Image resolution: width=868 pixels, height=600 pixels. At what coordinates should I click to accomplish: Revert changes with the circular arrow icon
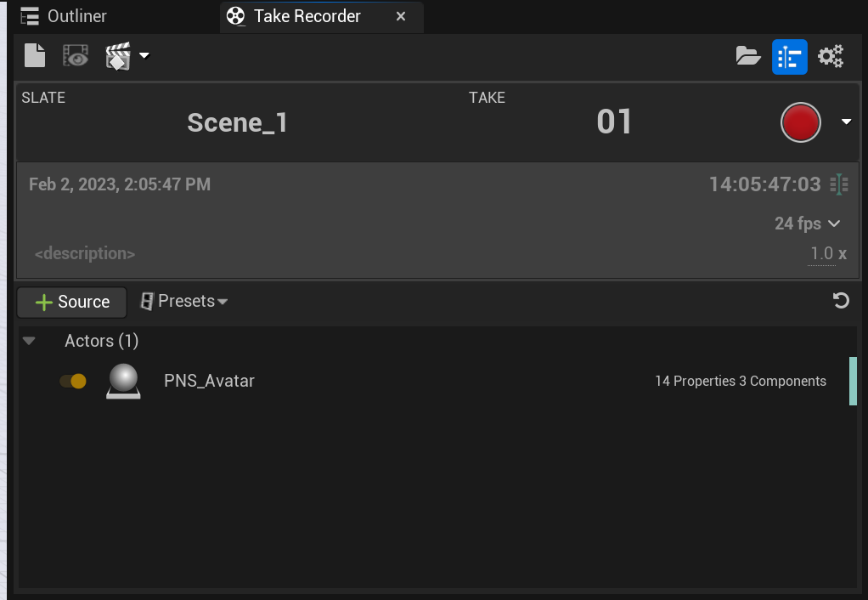[840, 300]
